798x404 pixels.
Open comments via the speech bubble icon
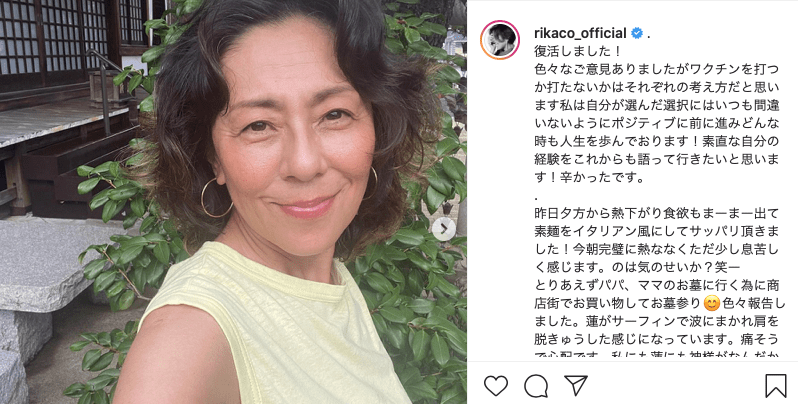coord(536,386)
